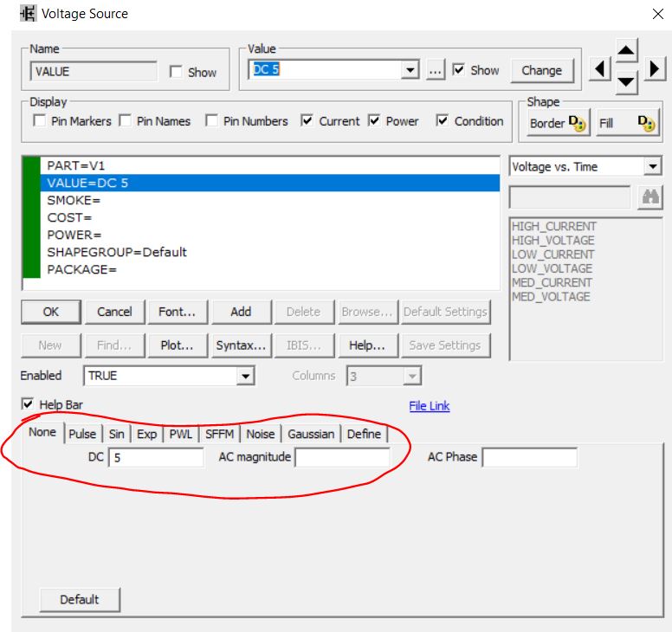The height and width of the screenshot is (632, 672).
Task: Switch to the Sin tab
Action: (116, 434)
